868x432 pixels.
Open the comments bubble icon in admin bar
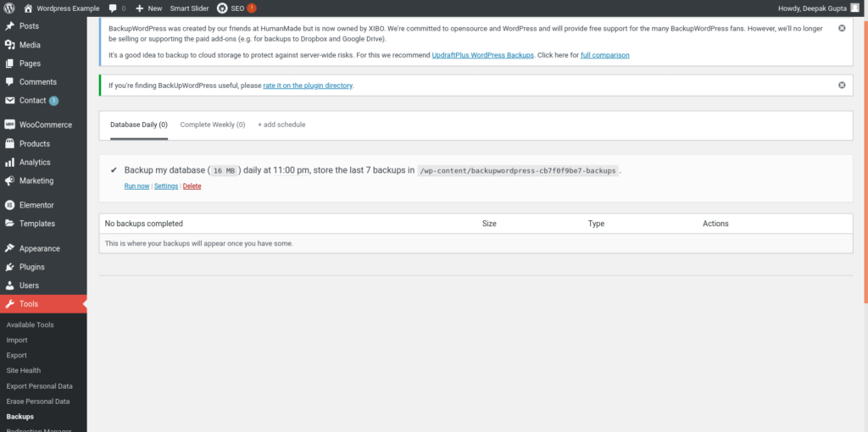coord(114,8)
